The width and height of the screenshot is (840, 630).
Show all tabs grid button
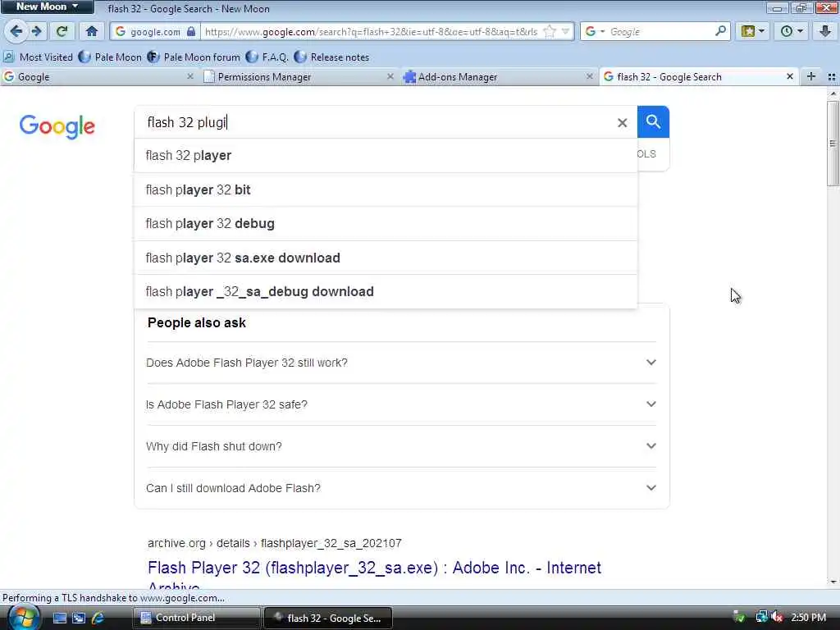[x=832, y=77]
